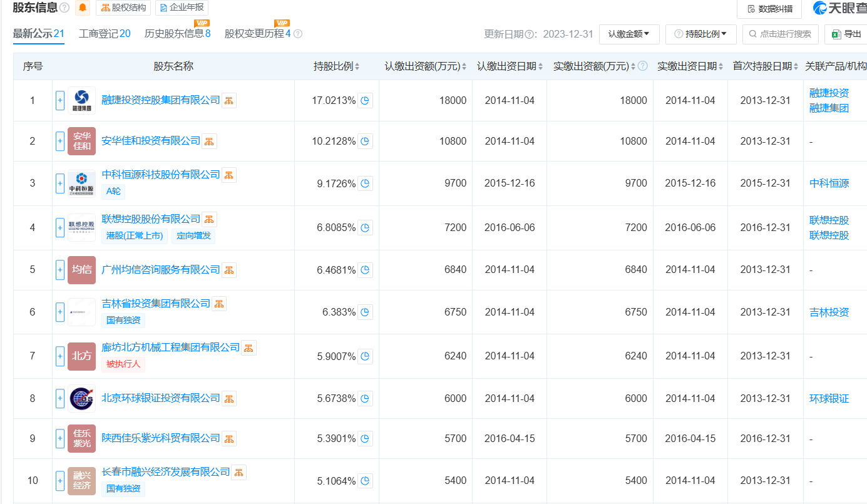The height and width of the screenshot is (504, 867).
Task: Expand row 5 广州均信咨询 details
Action: pos(60,270)
